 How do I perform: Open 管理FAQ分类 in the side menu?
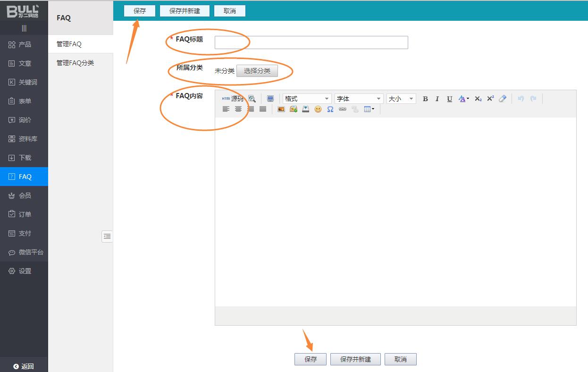[x=76, y=63]
